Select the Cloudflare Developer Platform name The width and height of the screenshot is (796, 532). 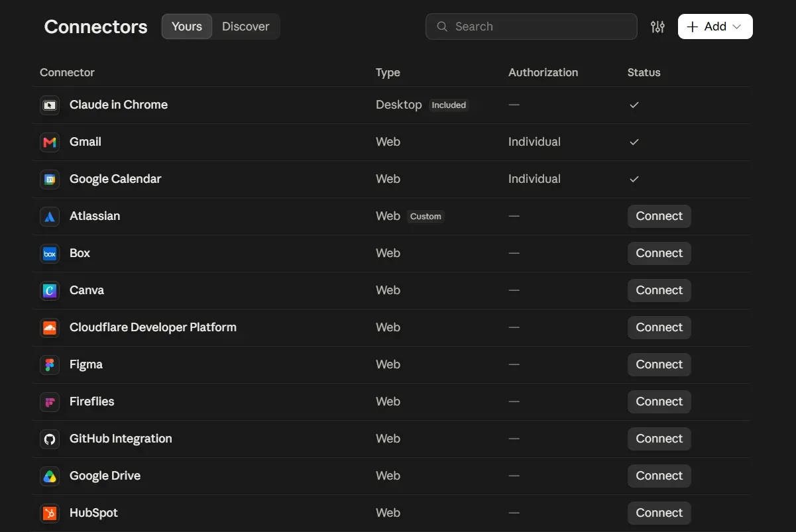(x=153, y=327)
